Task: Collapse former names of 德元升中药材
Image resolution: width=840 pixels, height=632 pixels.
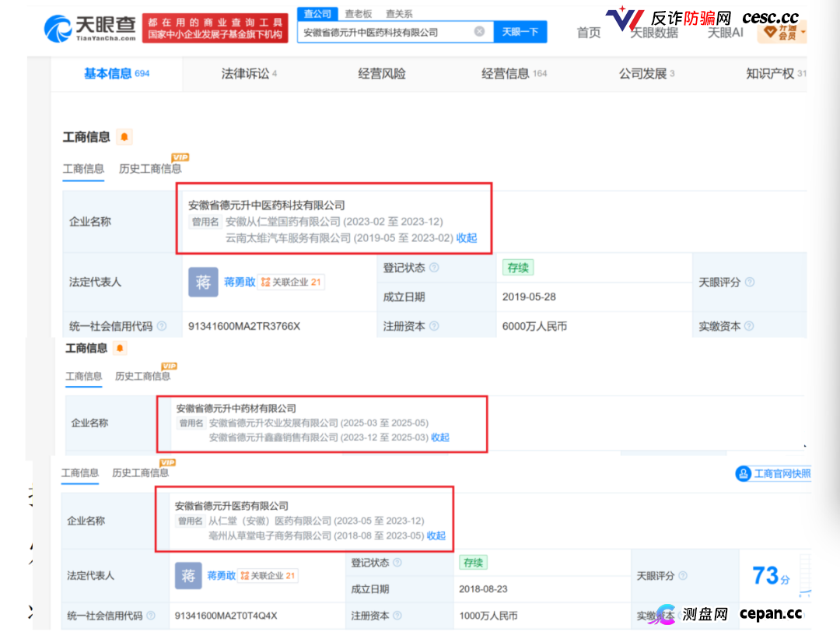Action: coord(440,437)
